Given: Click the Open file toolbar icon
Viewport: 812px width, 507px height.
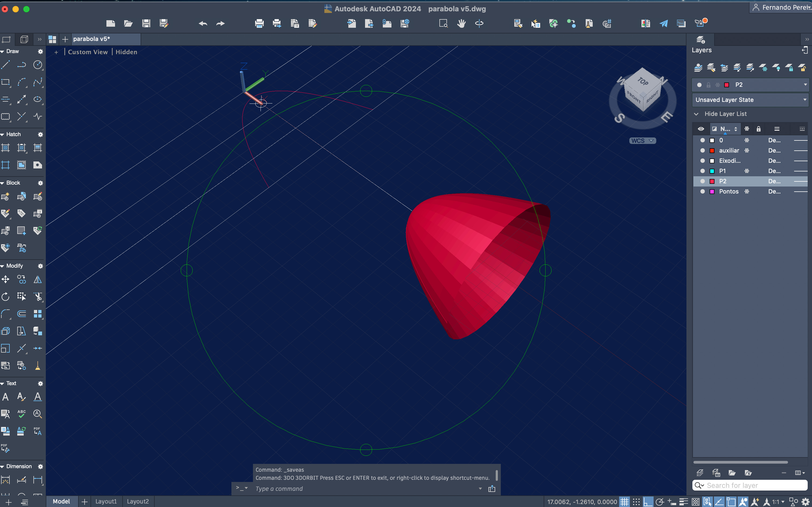Looking at the screenshot, I should click(x=128, y=23).
